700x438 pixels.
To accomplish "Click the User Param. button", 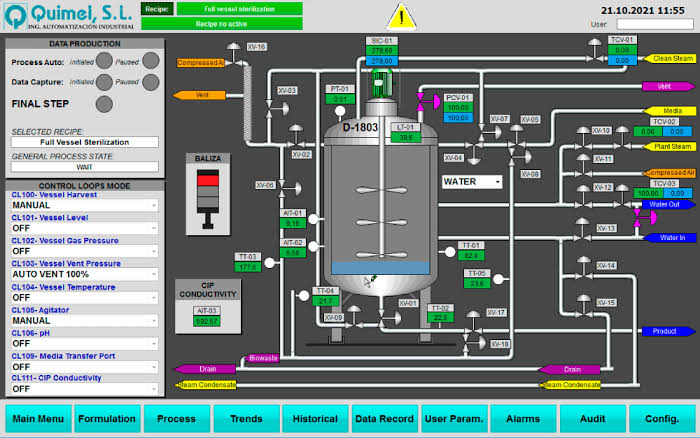I will coord(454,419).
